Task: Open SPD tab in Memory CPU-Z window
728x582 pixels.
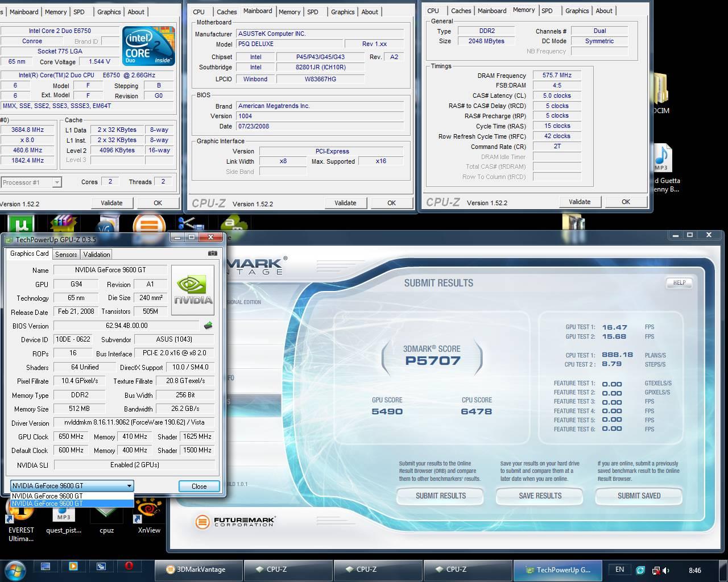Action: (547, 11)
